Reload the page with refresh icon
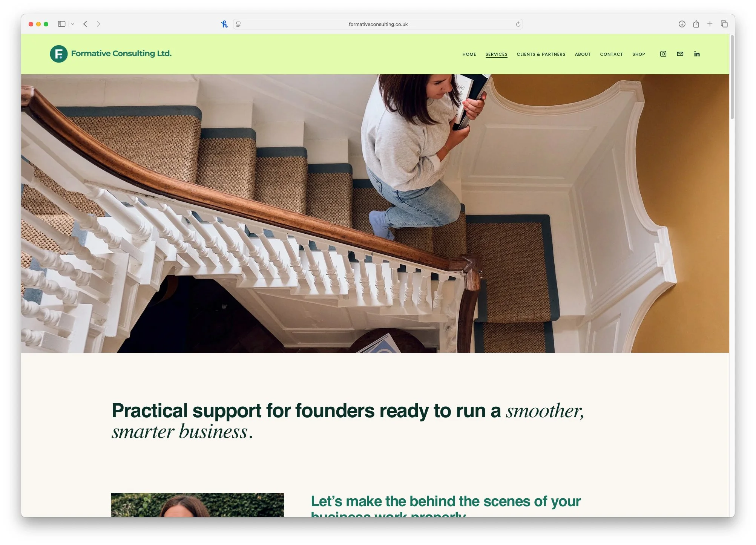This screenshot has width=756, height=545. pyautogui.click(x=518, y=24)
